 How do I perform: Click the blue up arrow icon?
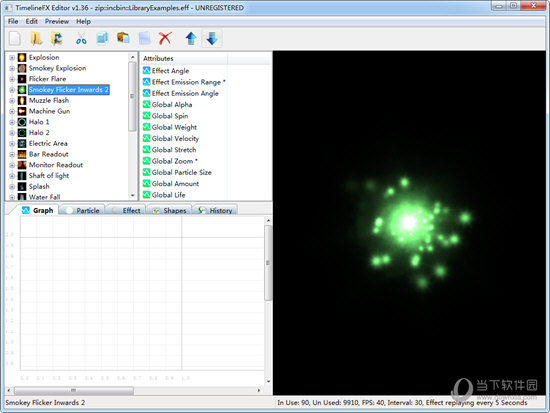tap(191, 38)
